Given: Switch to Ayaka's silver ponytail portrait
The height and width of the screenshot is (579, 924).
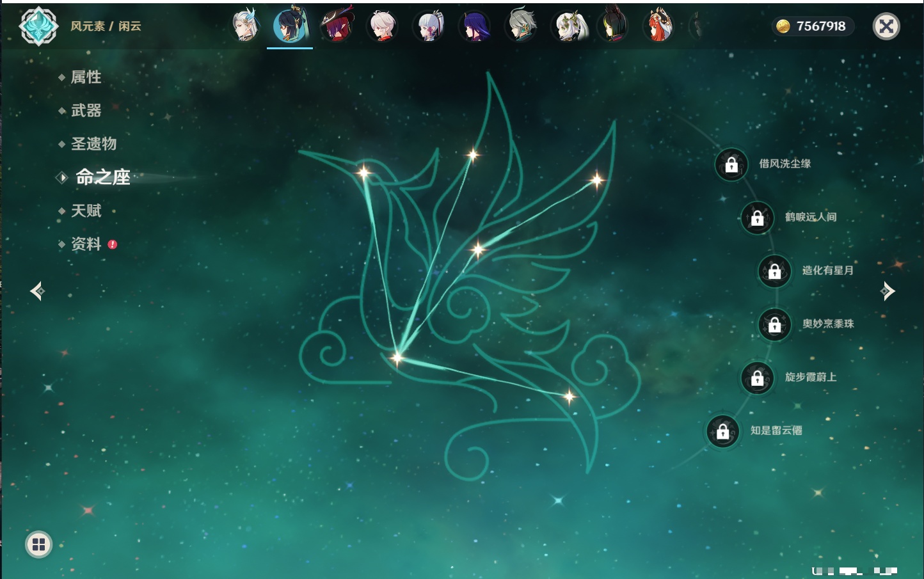Looking at the screenshot, I should point(429,26).
